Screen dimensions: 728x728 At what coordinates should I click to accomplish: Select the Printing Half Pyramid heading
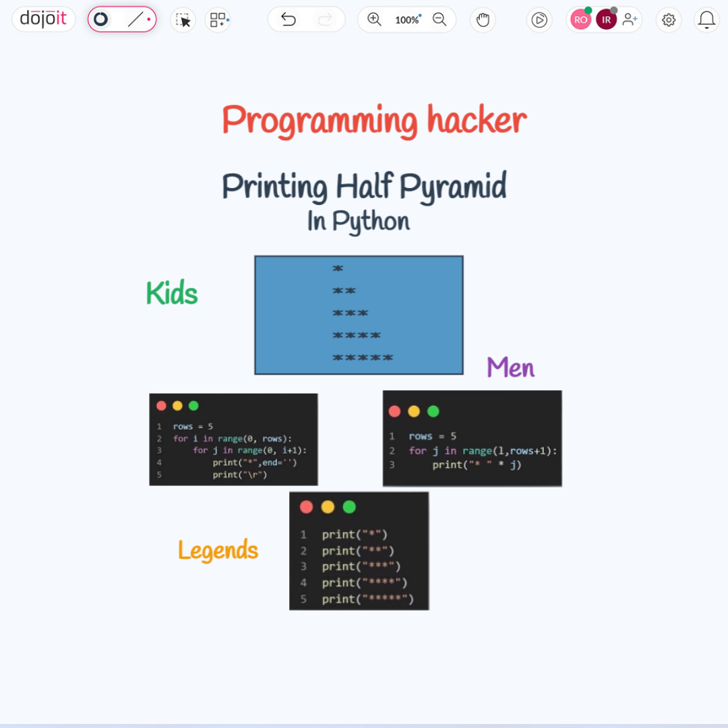point(364,187)
